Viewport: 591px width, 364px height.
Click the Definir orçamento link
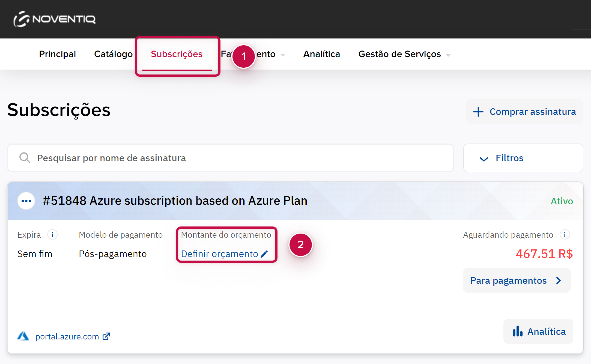219,254
